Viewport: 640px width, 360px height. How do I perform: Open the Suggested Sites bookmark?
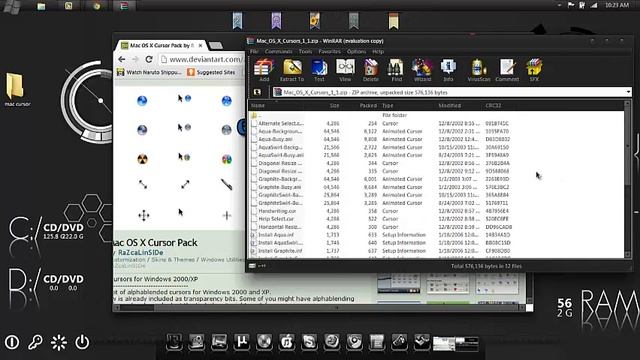pos(211,72)
